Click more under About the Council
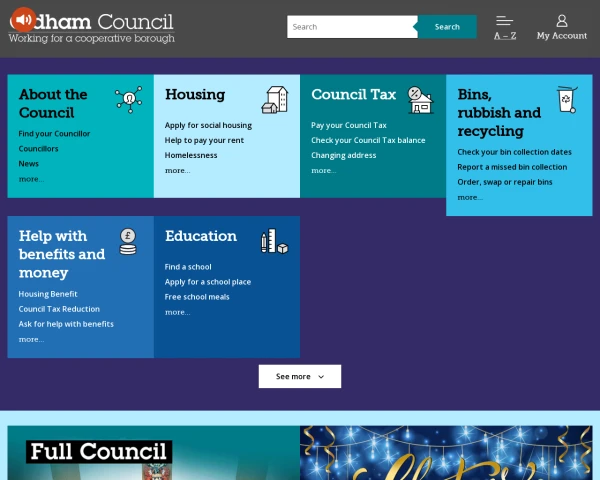The image size is (600, 480). point(31,179)
